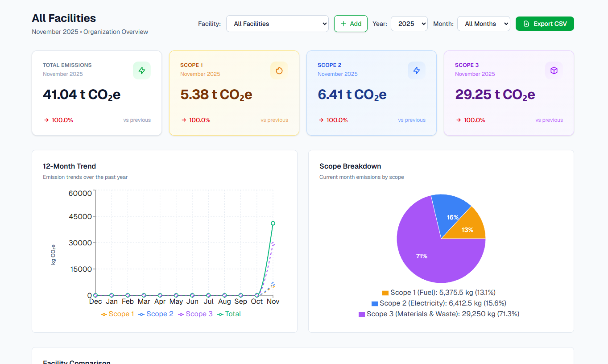The image size is (608, 364).
Task: Click the bolt icon on Scope 2 card
Action: click(x=416, y=70)
